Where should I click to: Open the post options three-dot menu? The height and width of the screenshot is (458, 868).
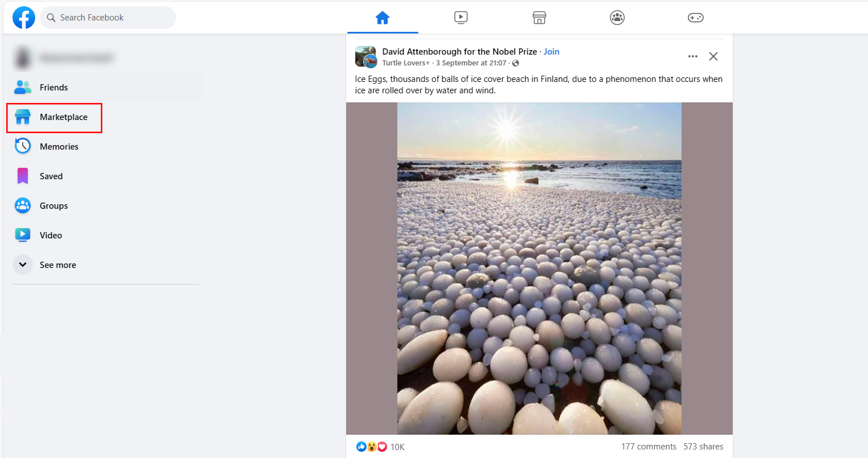coord(692,56)
